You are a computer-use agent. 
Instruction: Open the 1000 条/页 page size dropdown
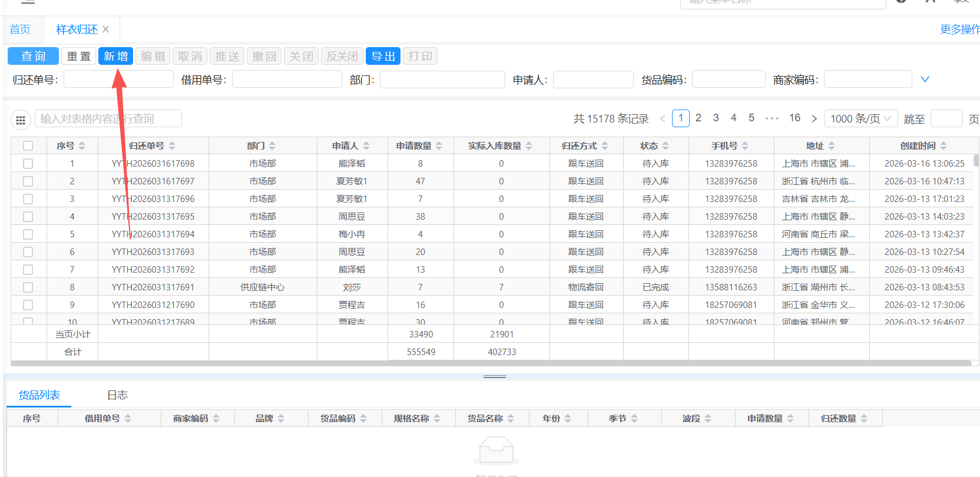point(860,119)
